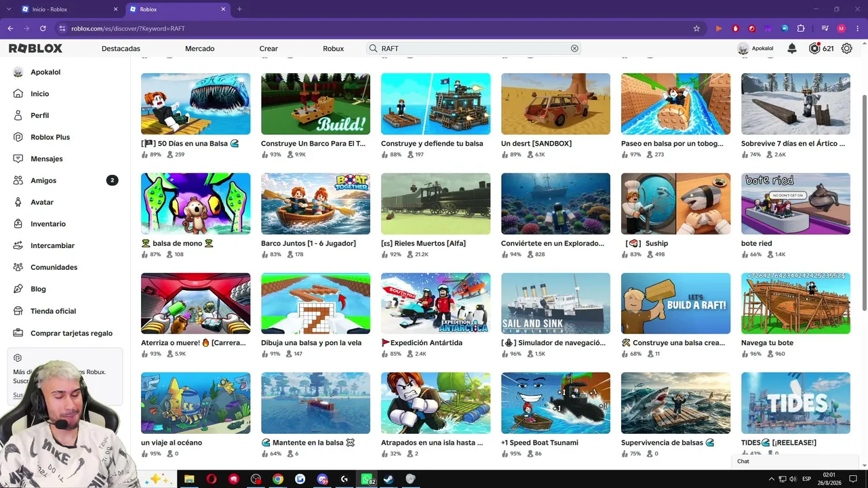
Task: Click the browser address bar URL
Action: click(128, 28)
